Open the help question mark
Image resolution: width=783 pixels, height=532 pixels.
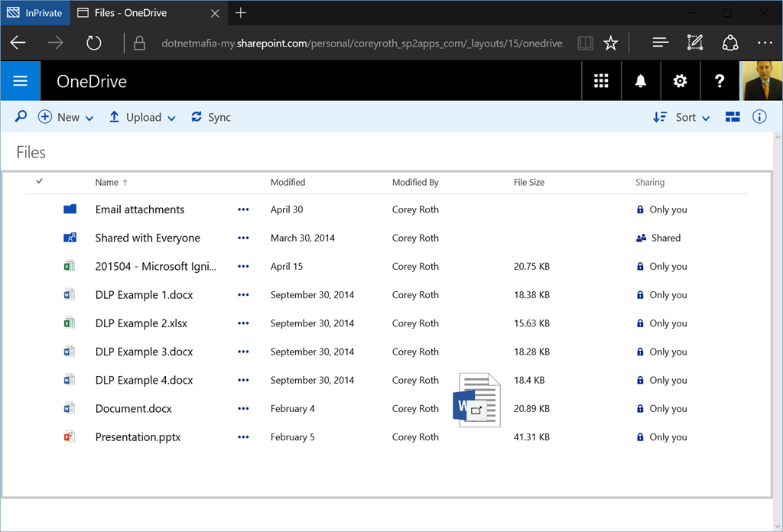(720, 81)
